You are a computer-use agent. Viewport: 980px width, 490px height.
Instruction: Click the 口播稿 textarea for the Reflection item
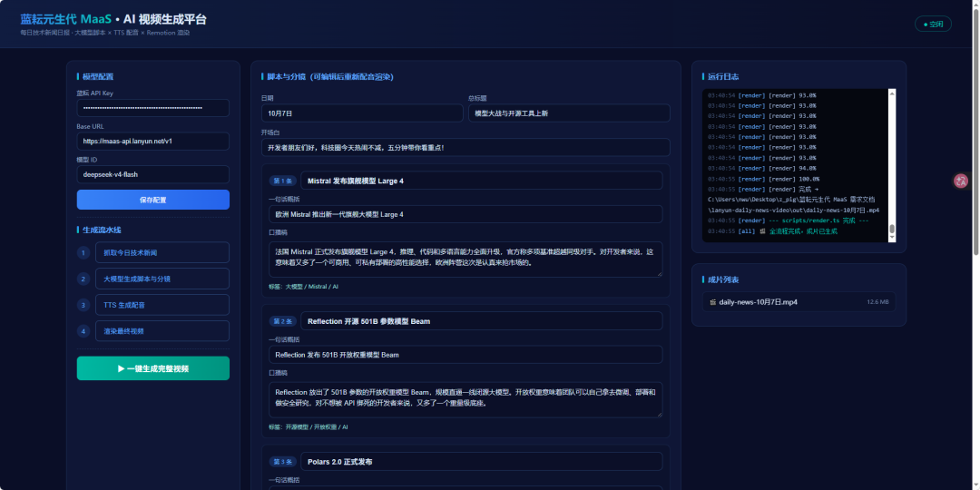pos(465,399)
